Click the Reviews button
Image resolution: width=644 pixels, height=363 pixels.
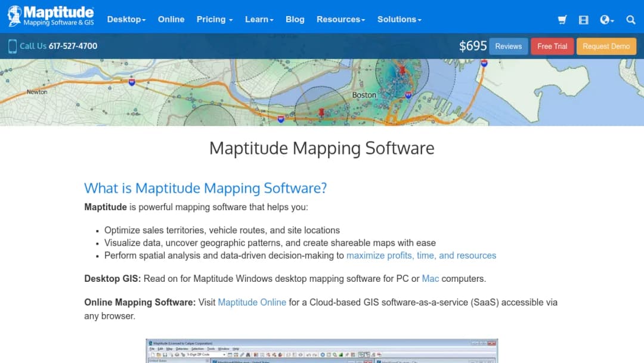click(x=508, y=47)
